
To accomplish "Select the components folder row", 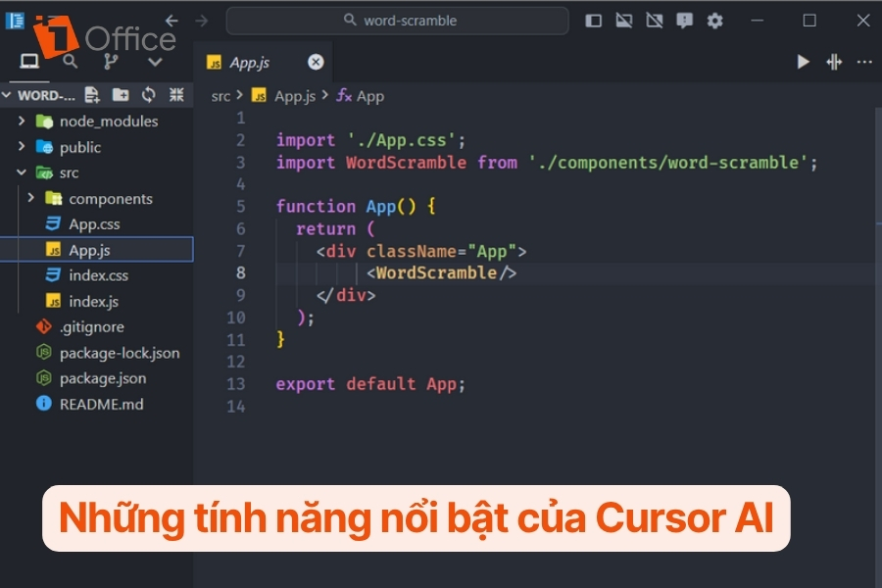I will (x=97, y=199).
